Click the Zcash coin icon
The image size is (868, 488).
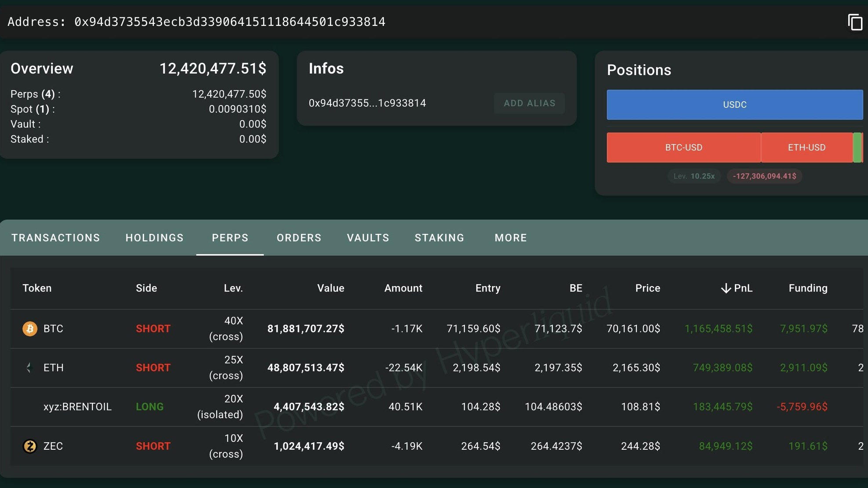pos(30,446)
